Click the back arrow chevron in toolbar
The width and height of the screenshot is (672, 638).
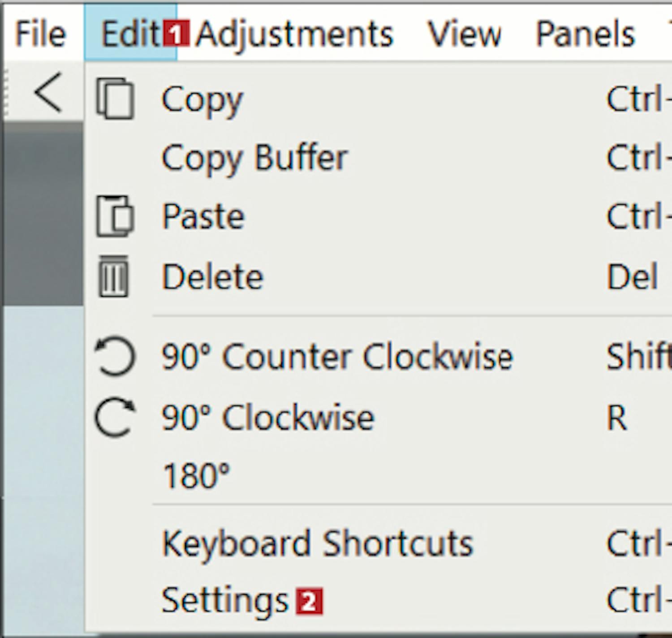(47, 93)
